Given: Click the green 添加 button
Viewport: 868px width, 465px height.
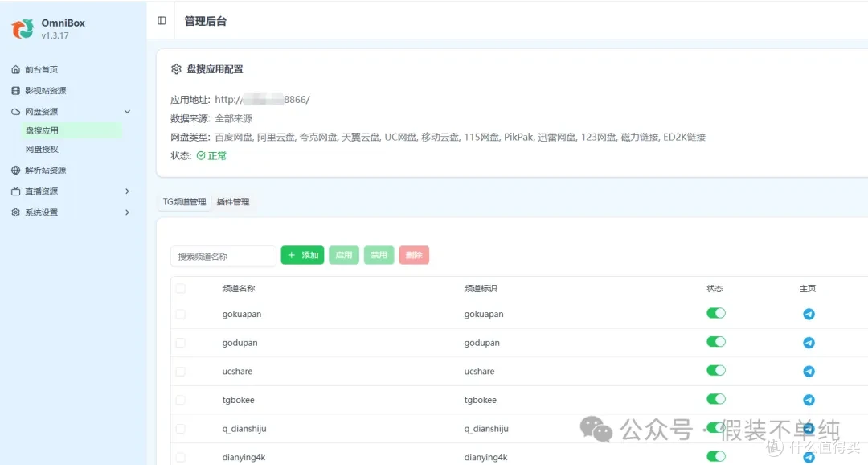Looking at the screenshot, I should (x=302, y=255).
